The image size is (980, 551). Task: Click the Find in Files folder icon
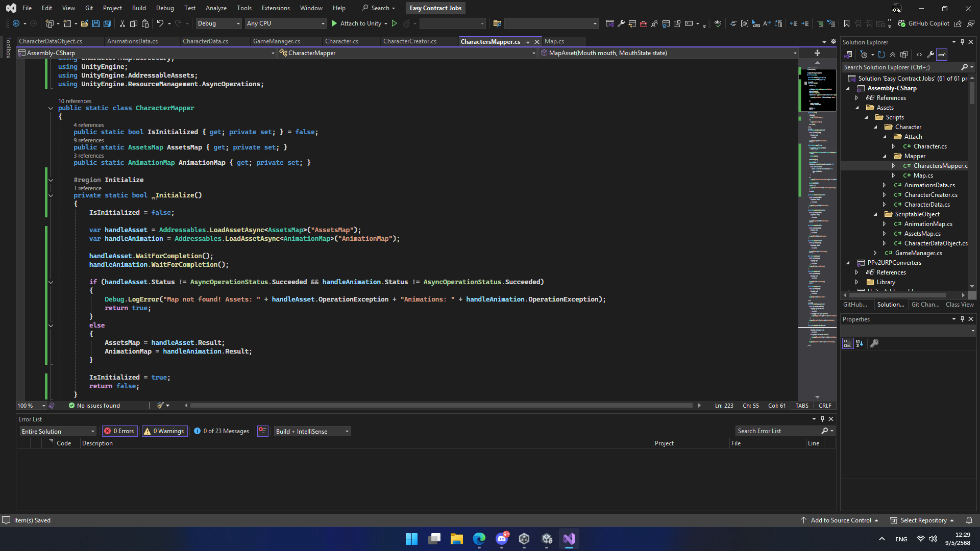coord(497,23)
